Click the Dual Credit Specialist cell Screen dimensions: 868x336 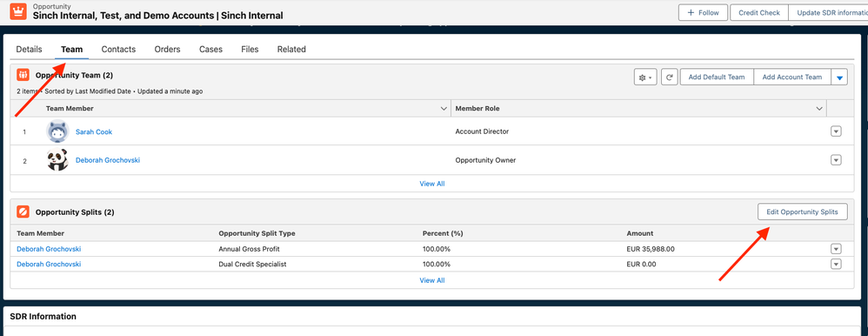pyautogui.click(x=252, y=264)
